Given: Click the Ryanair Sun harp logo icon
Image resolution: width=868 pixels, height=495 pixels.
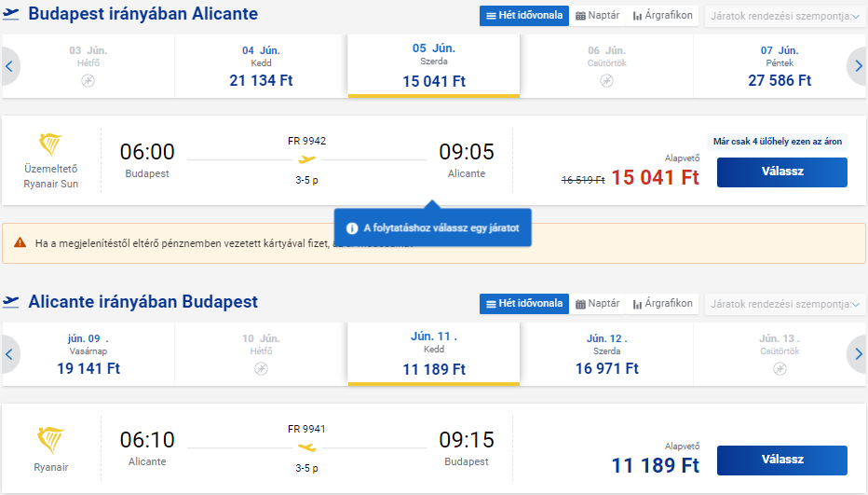Looking at the screenshot, I should point(51,144).
